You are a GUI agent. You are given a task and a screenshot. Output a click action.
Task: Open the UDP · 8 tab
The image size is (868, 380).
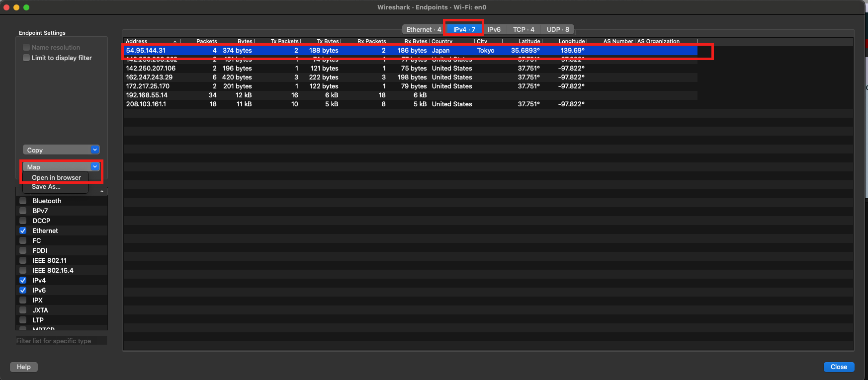click(x=558, y=29)
